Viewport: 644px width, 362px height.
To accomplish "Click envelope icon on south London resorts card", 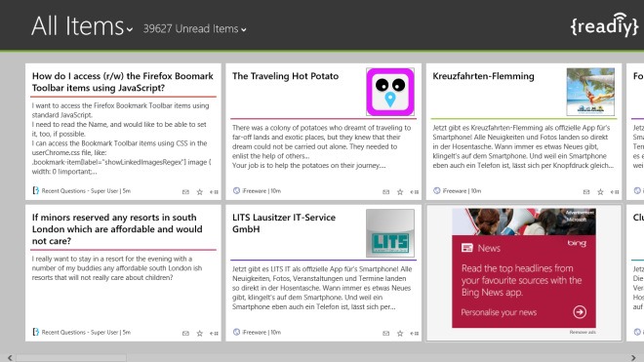I will pos(185,334).
